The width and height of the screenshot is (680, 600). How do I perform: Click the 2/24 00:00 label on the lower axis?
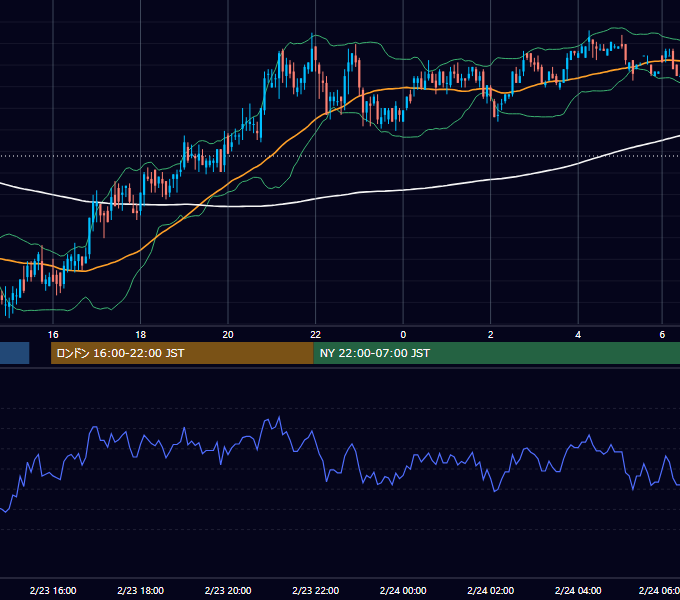(x=403, y=590)
